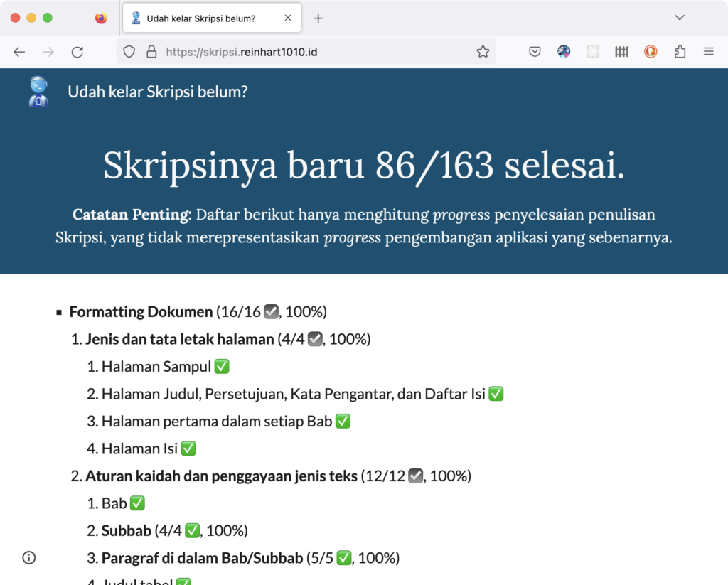Bookmark this page with the star icon
Image resolution: width=728 pixels, height=585 pixels.
tap(483, 52)
